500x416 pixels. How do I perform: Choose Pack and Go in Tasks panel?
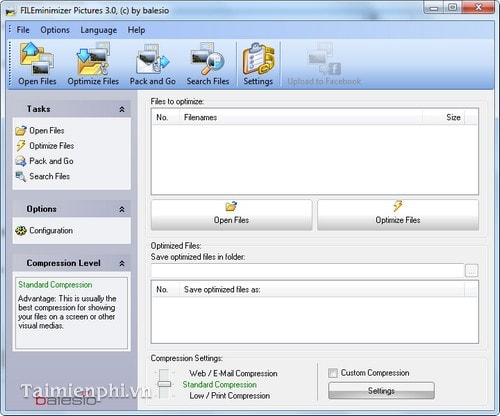coord(45,161)
